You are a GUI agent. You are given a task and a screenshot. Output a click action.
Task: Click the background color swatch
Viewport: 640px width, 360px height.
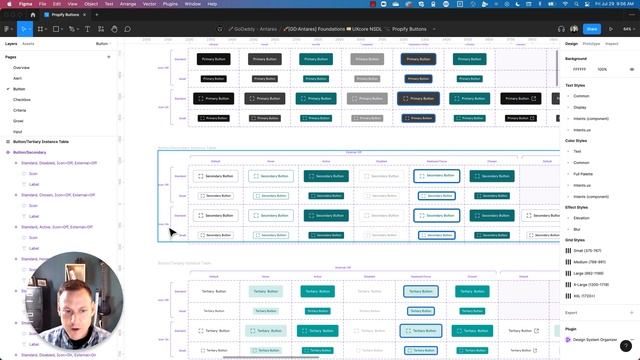click(x=568, y=69)
